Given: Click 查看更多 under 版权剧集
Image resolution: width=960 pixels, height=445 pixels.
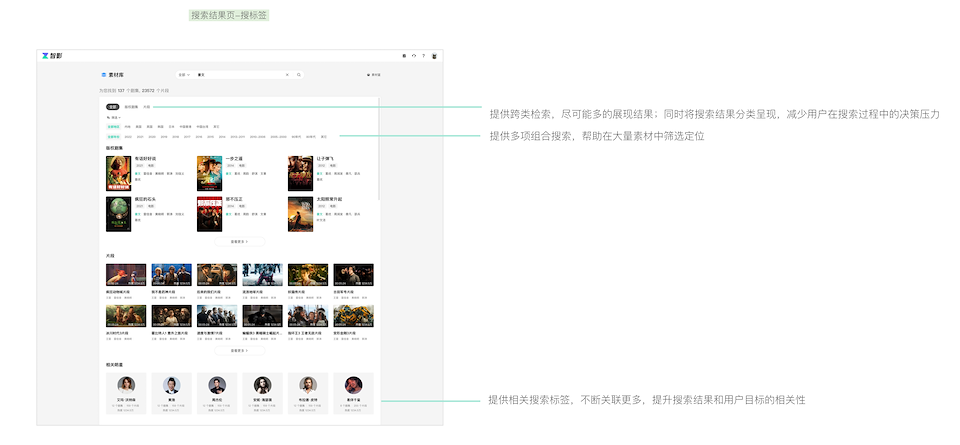Looking at the screenshot, I should pyautogui.click(x=239, y=241).
